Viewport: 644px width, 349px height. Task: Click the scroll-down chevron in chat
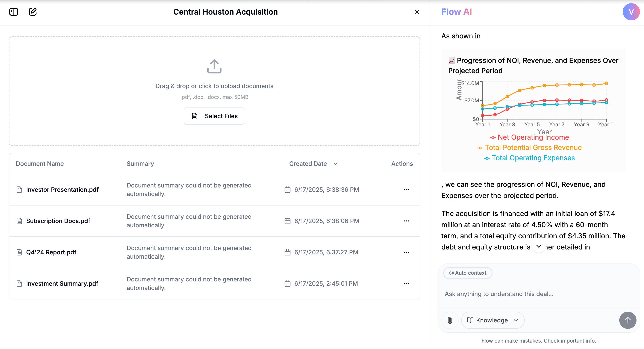coord(539,246)
